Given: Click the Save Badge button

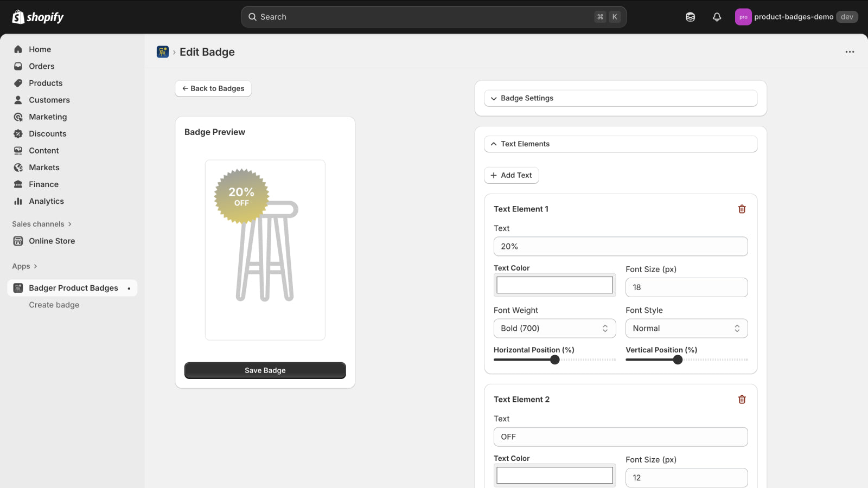Looking at the screenshot, I should tap(265, 370).
